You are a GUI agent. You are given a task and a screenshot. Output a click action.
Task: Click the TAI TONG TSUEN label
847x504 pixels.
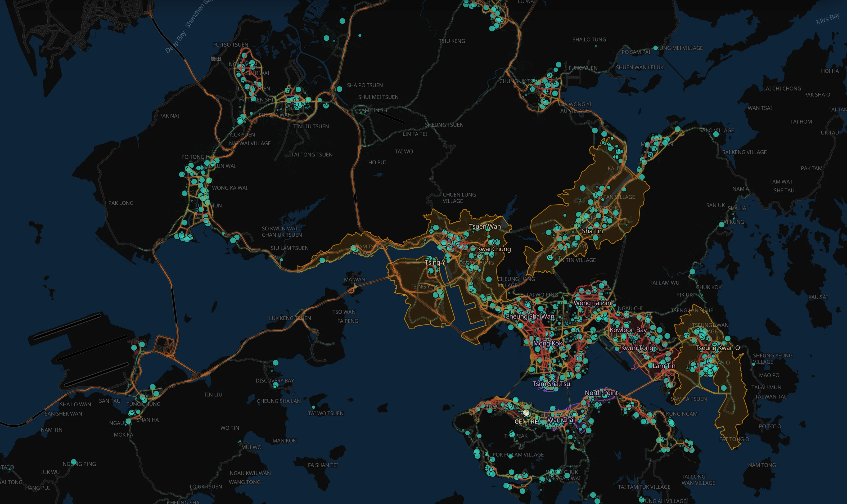[x=312, y=155]
